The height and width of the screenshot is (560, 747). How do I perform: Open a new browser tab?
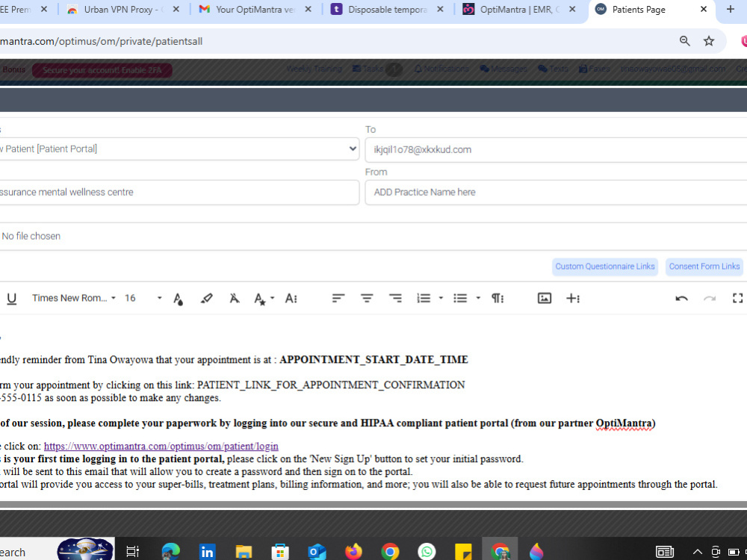click(731, 10)
